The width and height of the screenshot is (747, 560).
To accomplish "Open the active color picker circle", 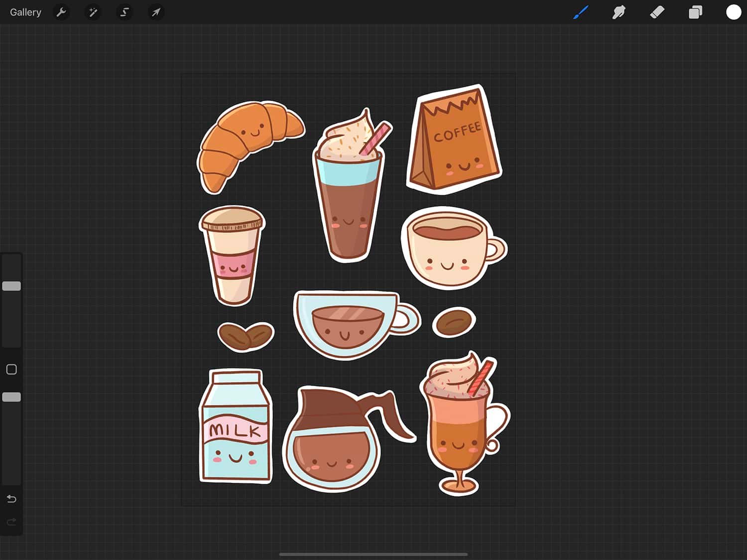I will tap(734, 12).
